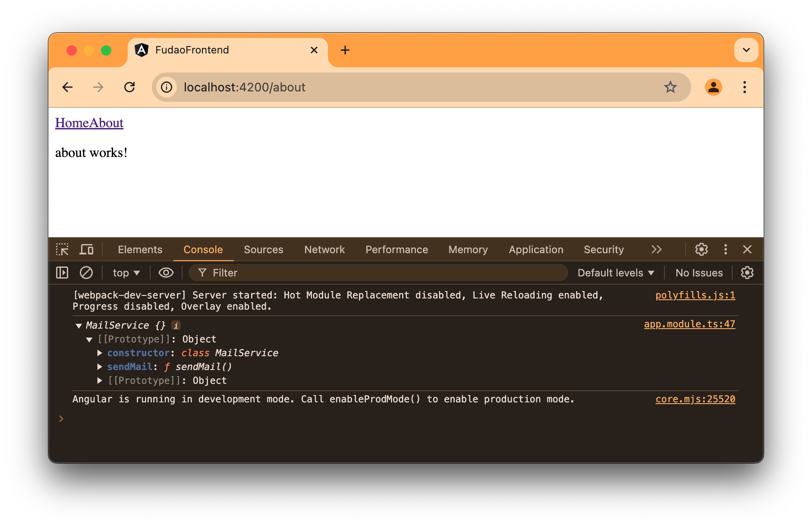812x527 pixels.
Task: Open the app.module.ts:47 source link
Action: [x=689, y=324]
